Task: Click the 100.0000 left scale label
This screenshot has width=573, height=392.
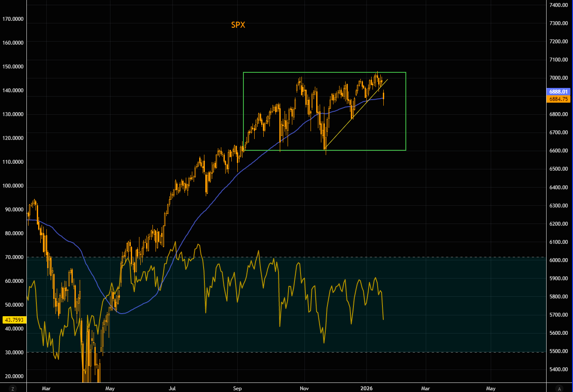Action: (x=13, y=186)
